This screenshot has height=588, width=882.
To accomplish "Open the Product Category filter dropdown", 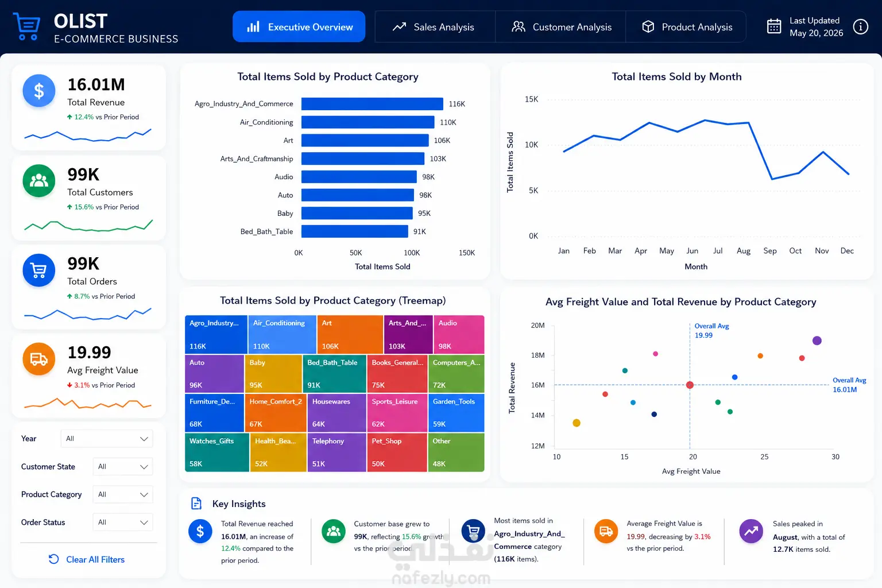I will tap(123, 494).
